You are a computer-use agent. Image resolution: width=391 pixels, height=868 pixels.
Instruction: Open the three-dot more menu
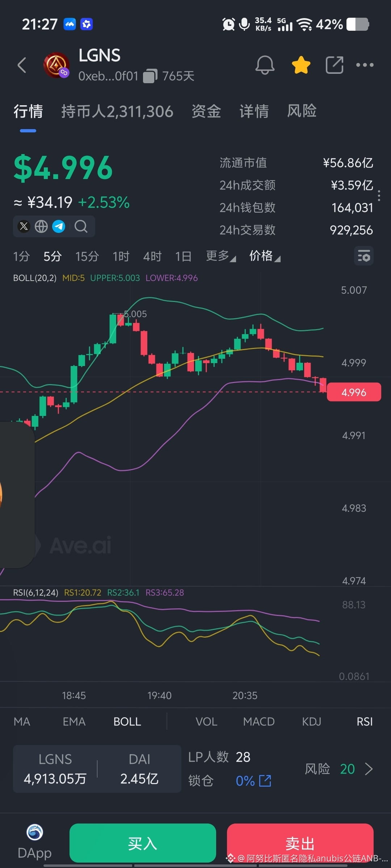[365, 65]
